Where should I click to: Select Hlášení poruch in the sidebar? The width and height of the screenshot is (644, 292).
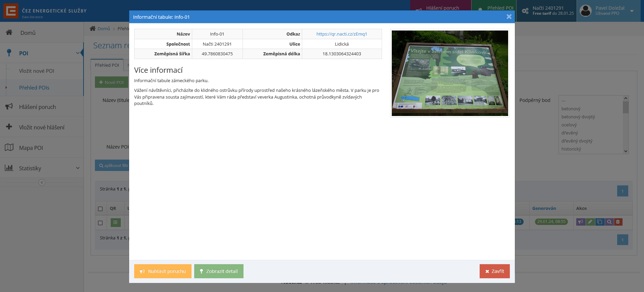tap(37, 107)
